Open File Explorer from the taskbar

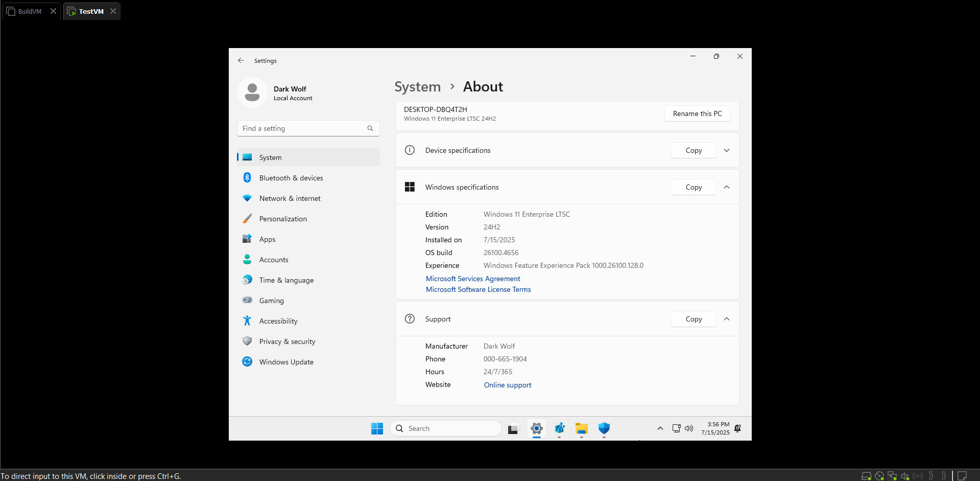coord(582,428)
